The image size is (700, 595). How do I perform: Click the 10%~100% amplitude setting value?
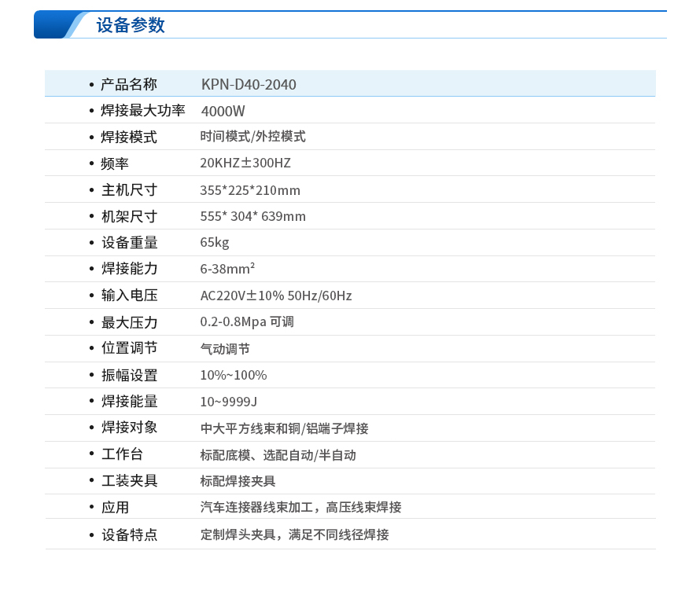click(x=234, y=375)
